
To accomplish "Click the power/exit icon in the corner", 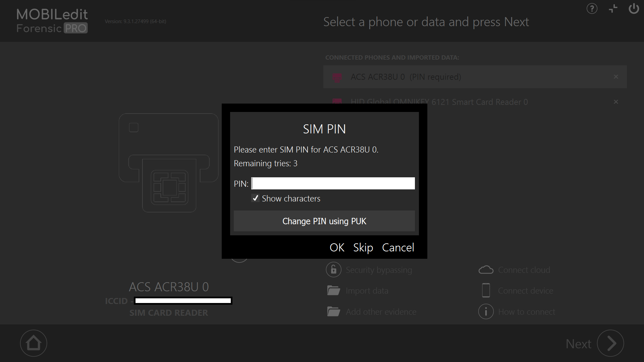I will click(x=634, y=9).
